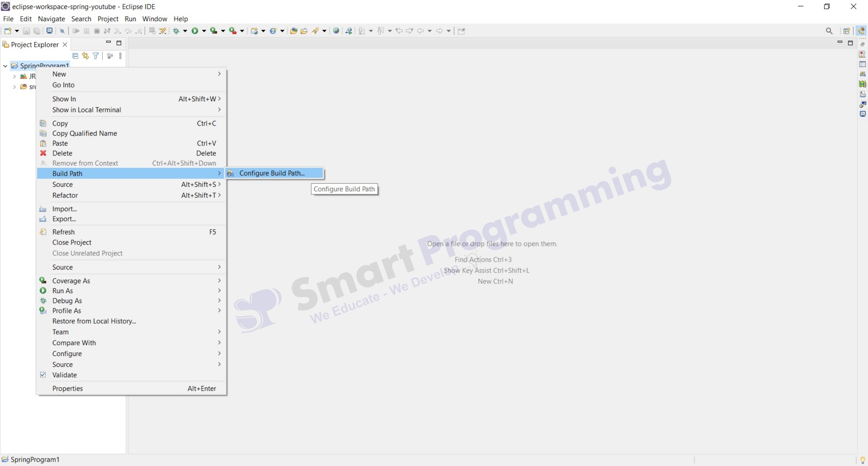Choose Close Project in context menu

[x=131, y=243]
